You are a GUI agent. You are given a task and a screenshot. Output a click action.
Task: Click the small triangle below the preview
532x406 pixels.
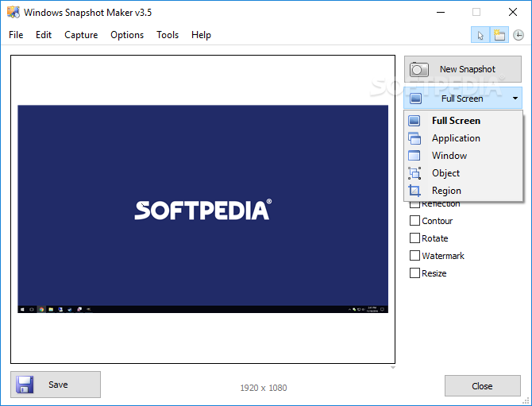click(x=393, y=368)
